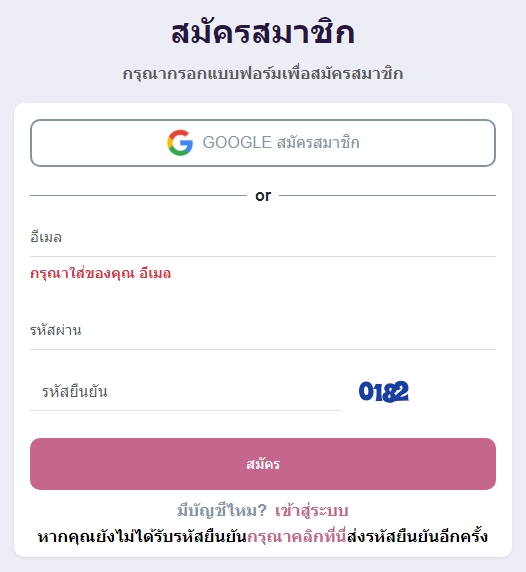
Task: Click the underline beneath the email field
Action: (263, 256)
